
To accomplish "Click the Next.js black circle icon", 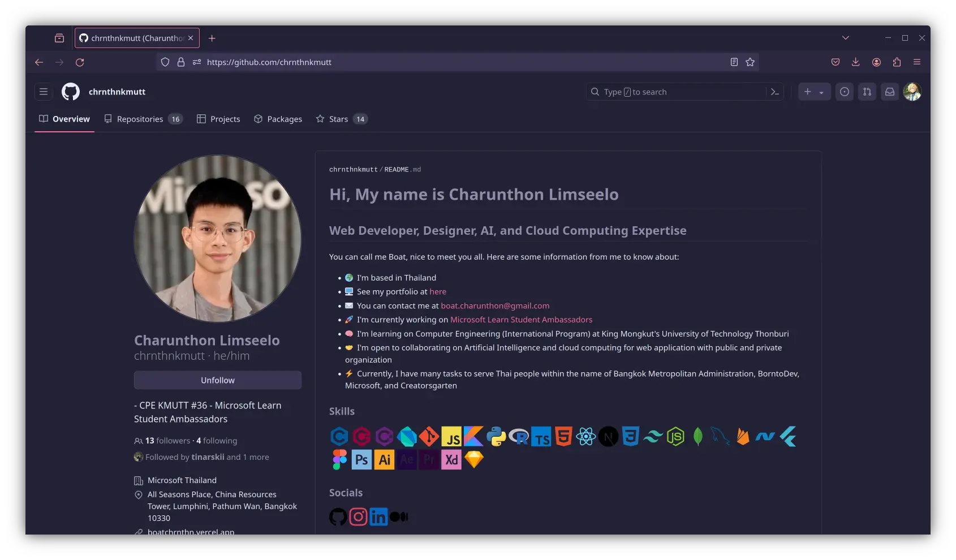I will (609, 437).
